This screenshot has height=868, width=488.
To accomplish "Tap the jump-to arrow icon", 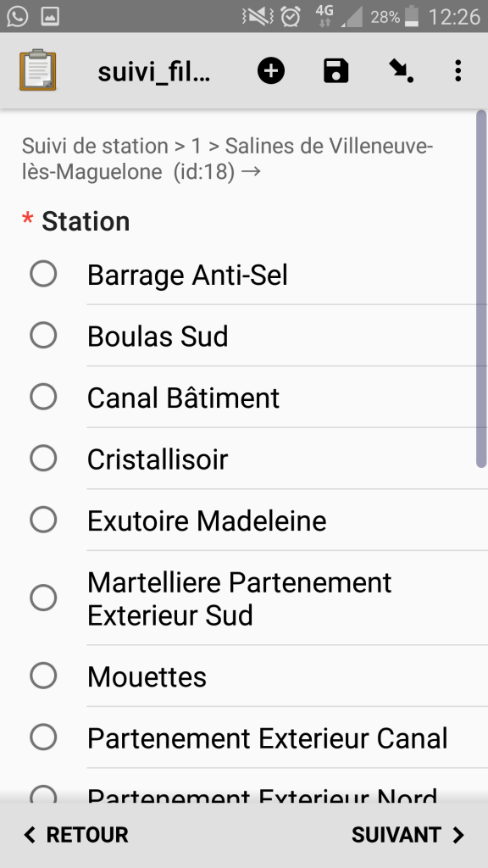I will [401, 71].
